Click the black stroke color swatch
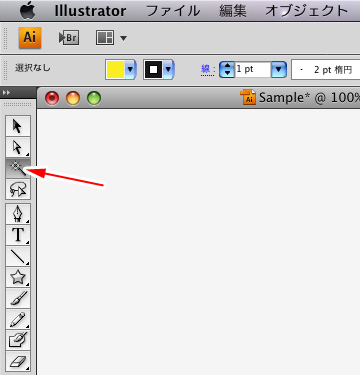360x375 pixels. click(x=154, y=70)
